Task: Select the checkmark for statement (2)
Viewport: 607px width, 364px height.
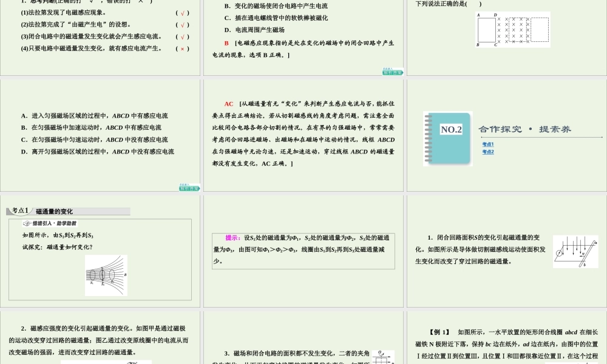Action: tap(182, 25)
